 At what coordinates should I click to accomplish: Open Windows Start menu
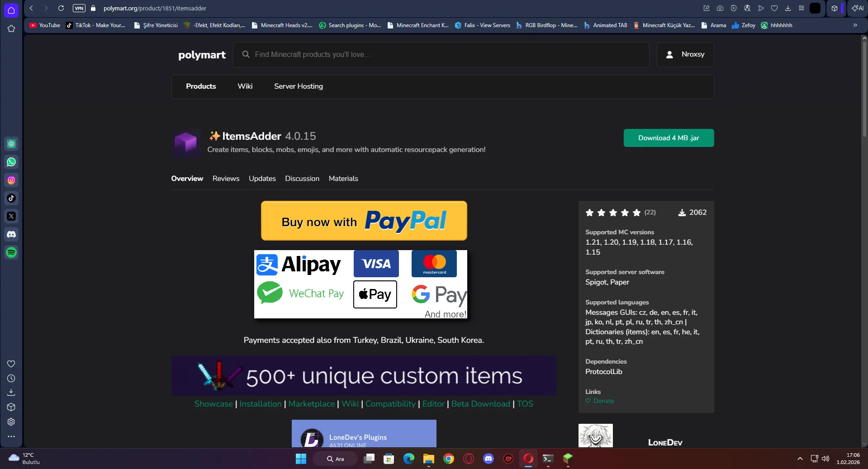(301, 459)
